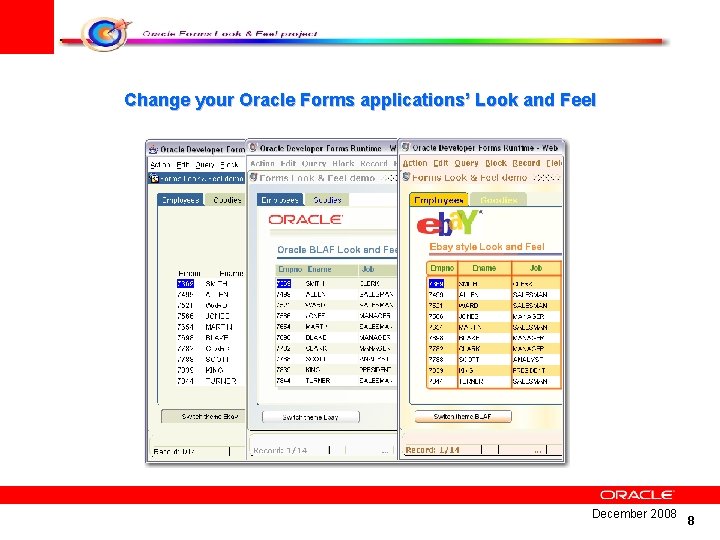Click the Switch theme button in the left window

[x=204, y=416]
